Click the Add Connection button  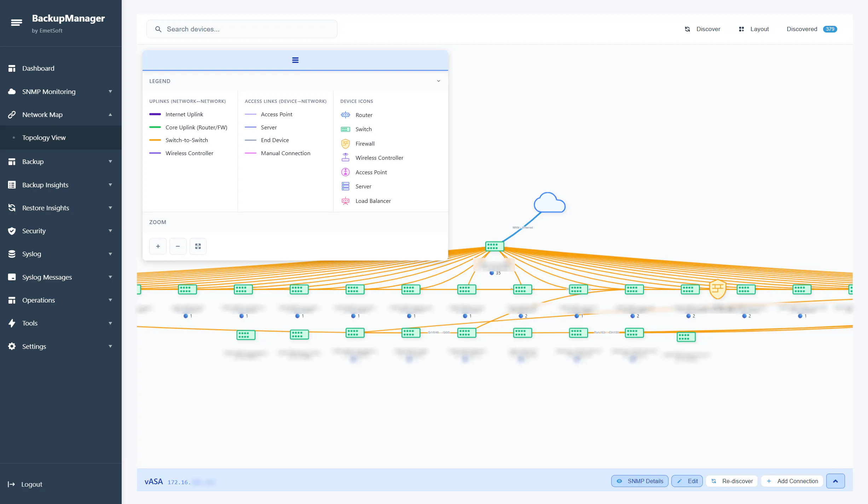792,481
